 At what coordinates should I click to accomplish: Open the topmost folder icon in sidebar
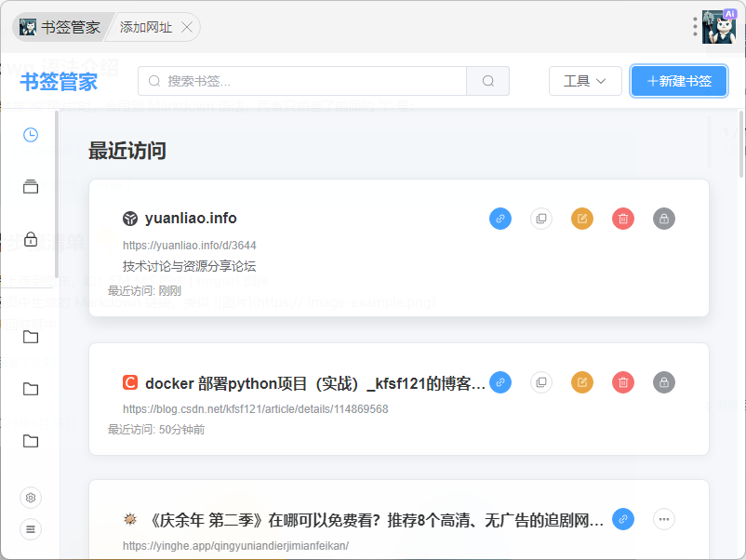[x=31, y=337]
